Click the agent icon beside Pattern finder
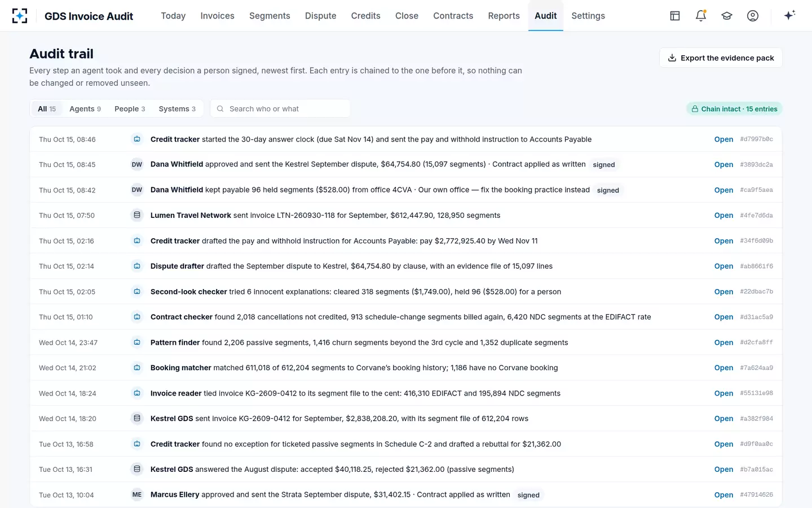812x508 pixels. [x=137, y=343]
